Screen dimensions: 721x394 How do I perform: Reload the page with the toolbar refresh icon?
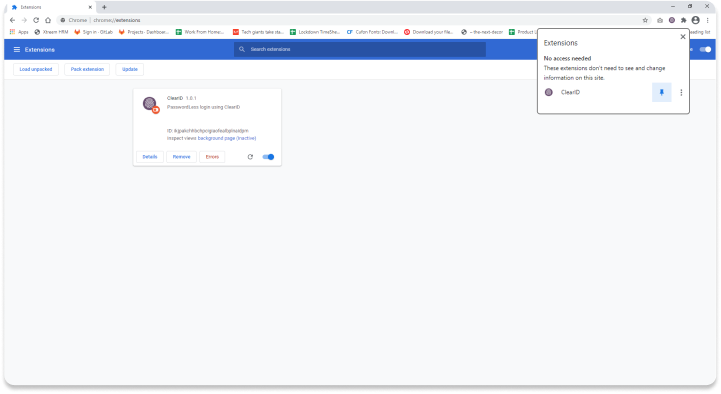pyautogui.click(x=36, y=20)
